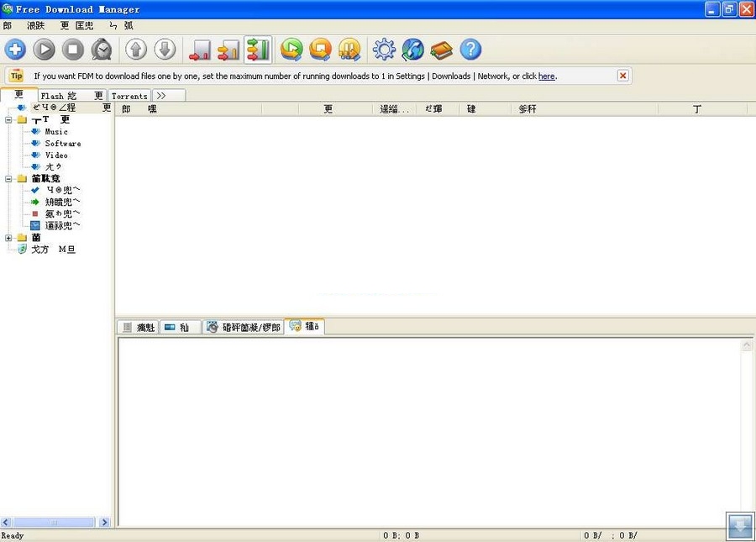
Task: Open the last menu bar item
Action: pos(122,25)
